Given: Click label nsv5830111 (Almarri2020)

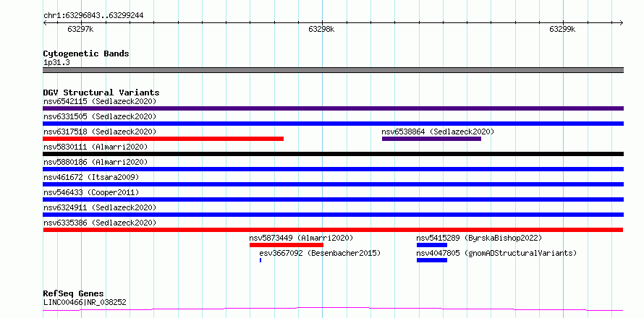Looking at the screenshot, I should pyautogui.click(x=96, y=147).
